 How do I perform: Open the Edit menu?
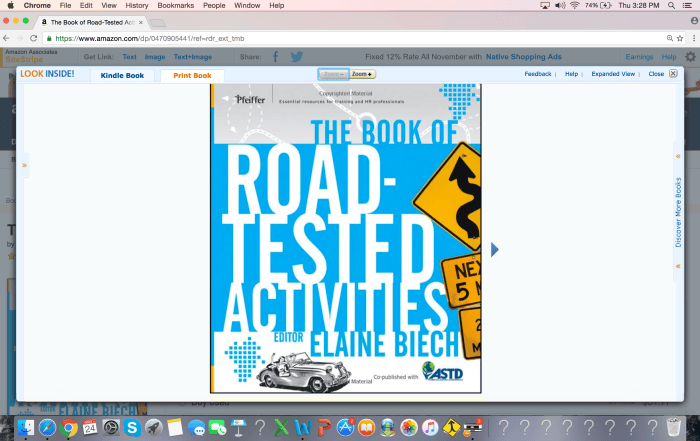86,5
